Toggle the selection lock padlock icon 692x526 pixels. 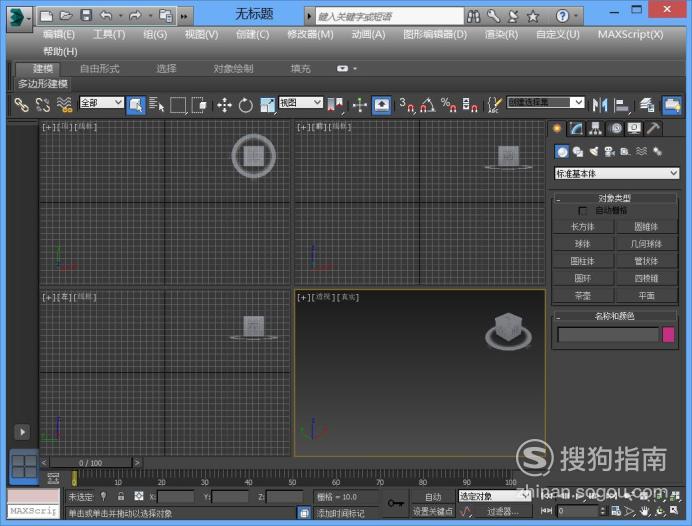pos(121,496)
